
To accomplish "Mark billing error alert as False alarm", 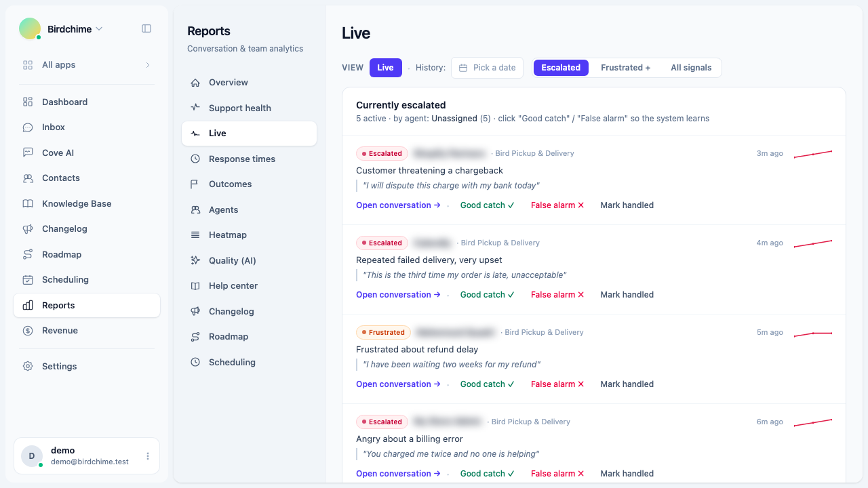I will tap(557, 474).
